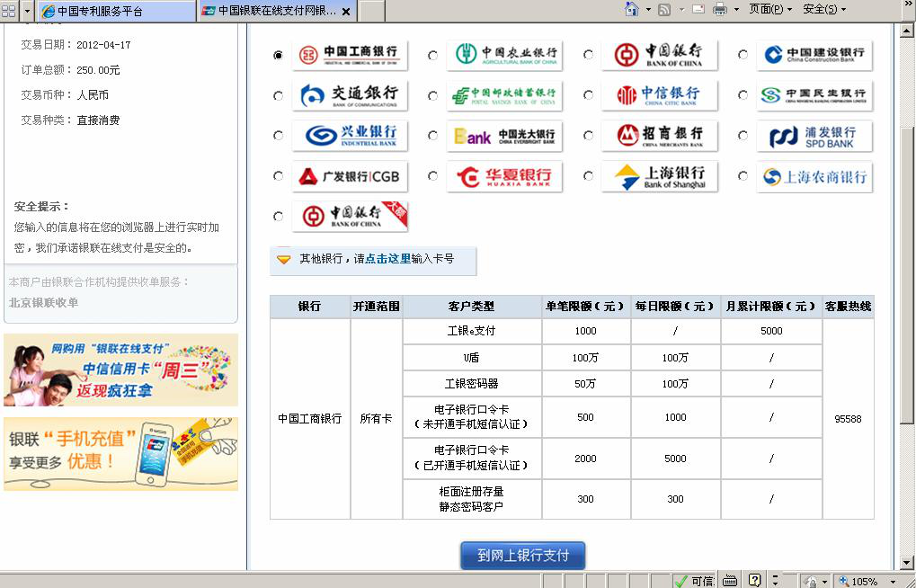Select the China Construction Bank radio button

point(743,55)
